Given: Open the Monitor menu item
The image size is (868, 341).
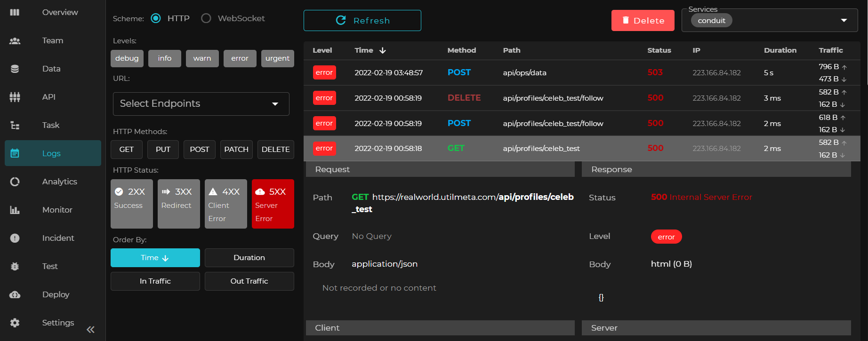Looking at the screenshot, I should tap(53, 210).
